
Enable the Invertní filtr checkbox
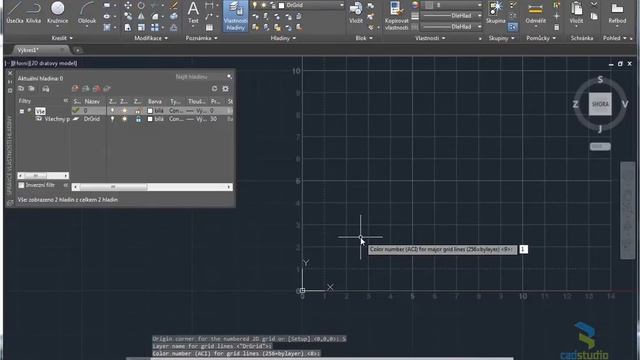pos(21,185)
